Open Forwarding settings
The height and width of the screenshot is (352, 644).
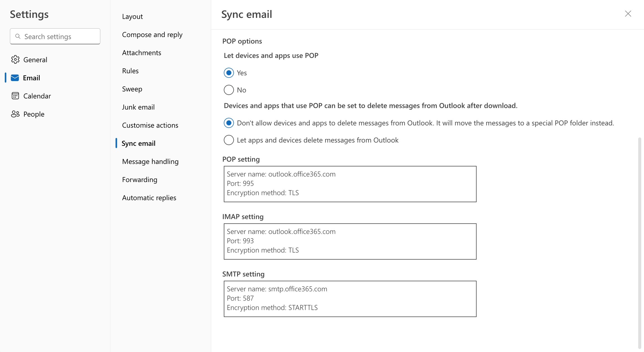[x=139, y=180]
